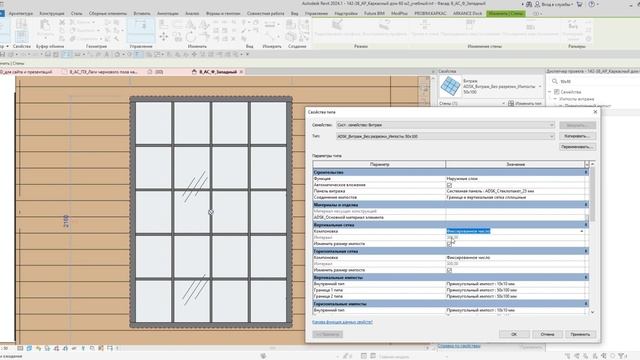Toggle horizontal grid Изменить размер импоста checkbox
The width and height of the screenshot is (640, 360).
tap(449, 270)
